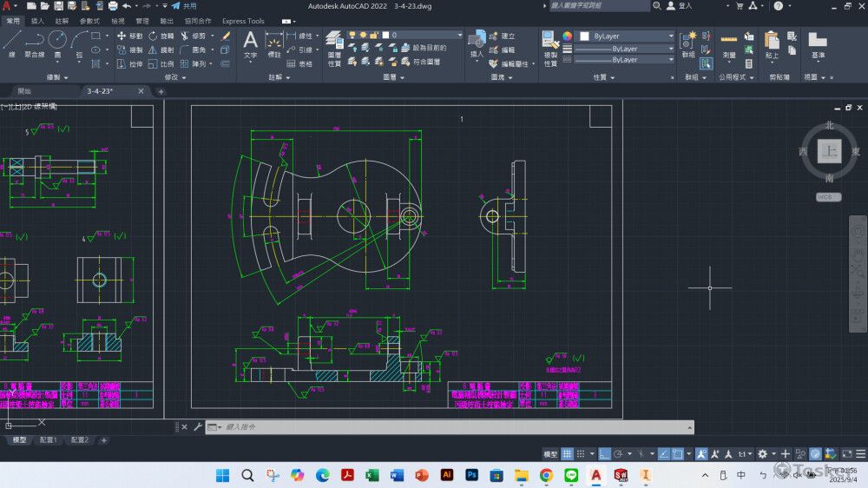This screenshot has width=868, height=488.
Task: Select the Polyline (聚合線) tool
Action: tap(35, 44)
